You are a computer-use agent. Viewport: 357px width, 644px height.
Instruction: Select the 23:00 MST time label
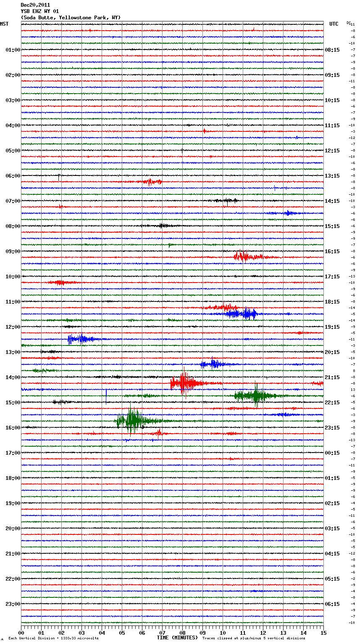tap(13, 604)
